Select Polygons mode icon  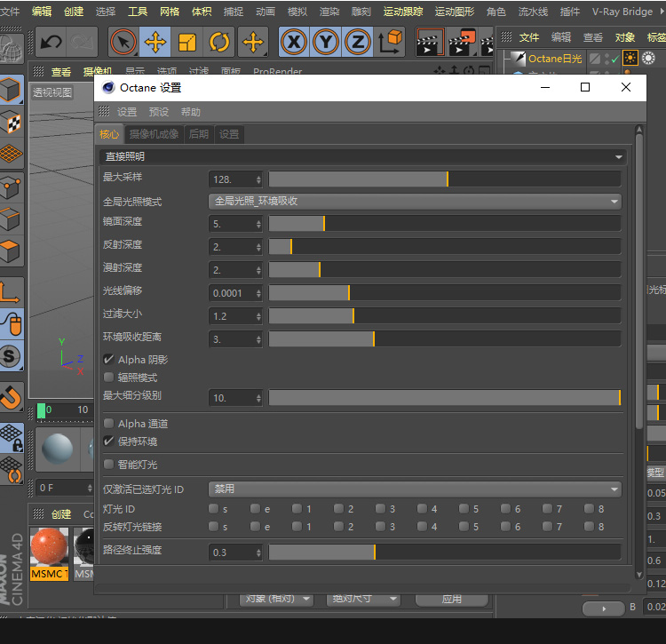(11, 251)
